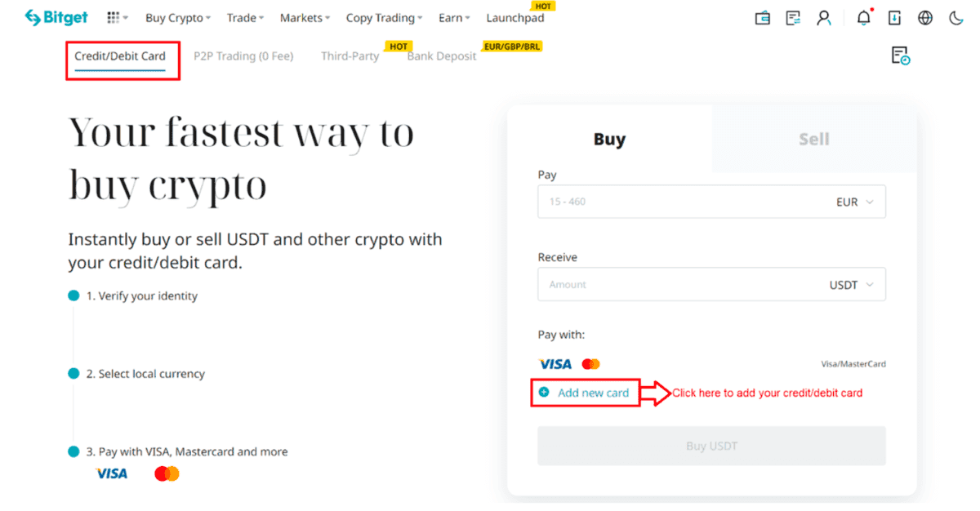Open order history icon below header

tap(900, 56)
